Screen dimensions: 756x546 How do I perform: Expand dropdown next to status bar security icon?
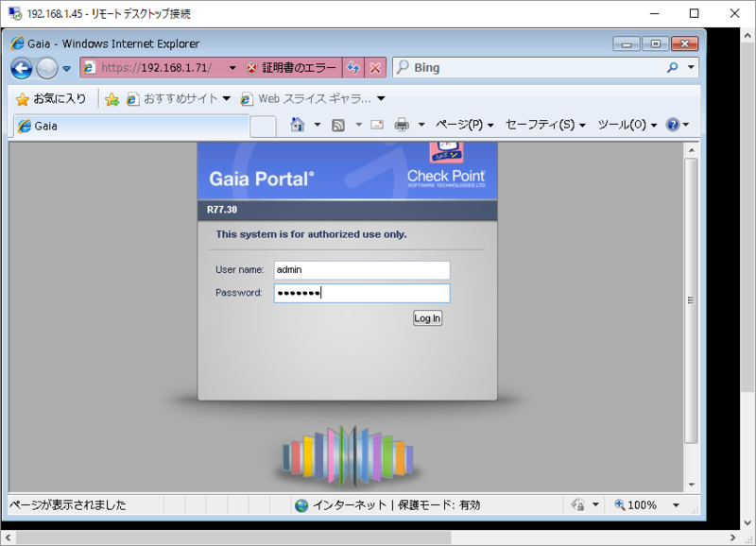pos(595,505)
